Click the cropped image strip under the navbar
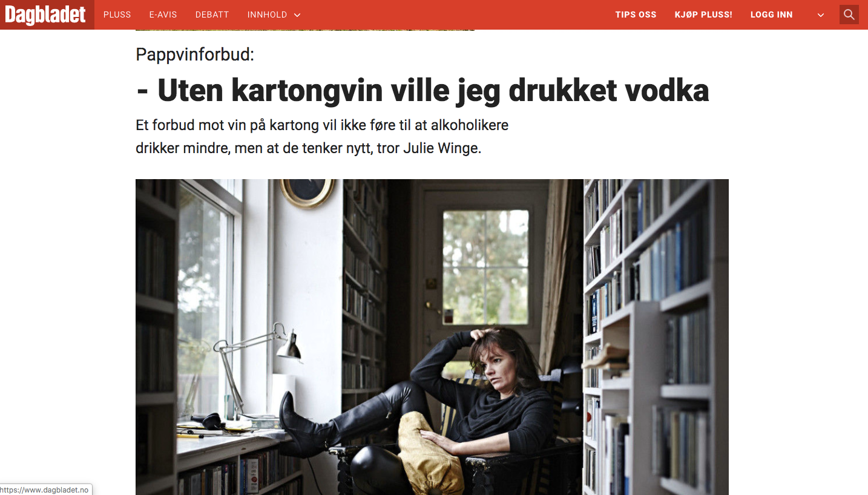The height and width of the screenshot is (495, 868). (x=305, y=29)
